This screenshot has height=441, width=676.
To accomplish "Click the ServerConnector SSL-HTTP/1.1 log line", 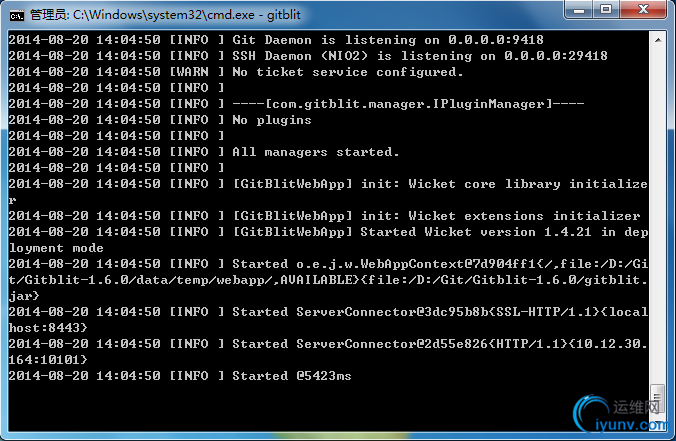I will (440, 312).
